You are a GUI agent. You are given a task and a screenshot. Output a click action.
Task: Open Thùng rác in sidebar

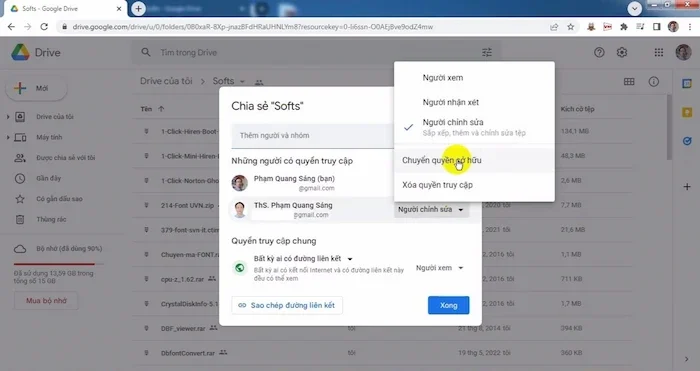click(51, 219)
